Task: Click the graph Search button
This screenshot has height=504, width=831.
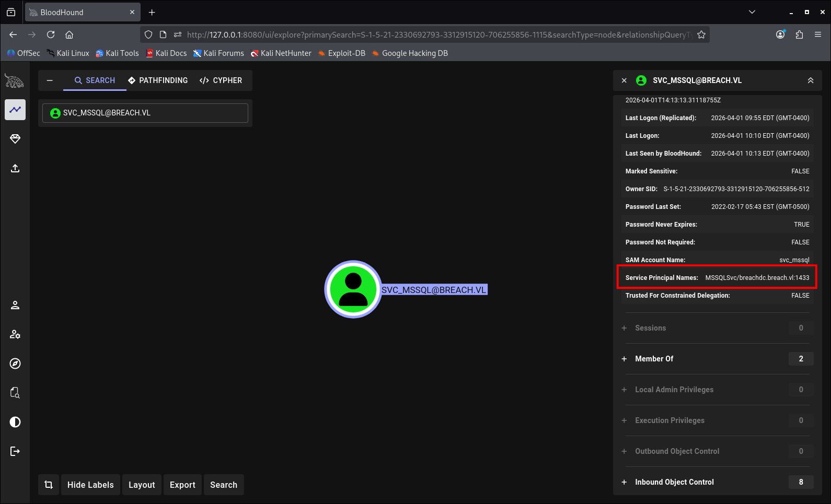Action: (x=224, y=485)
